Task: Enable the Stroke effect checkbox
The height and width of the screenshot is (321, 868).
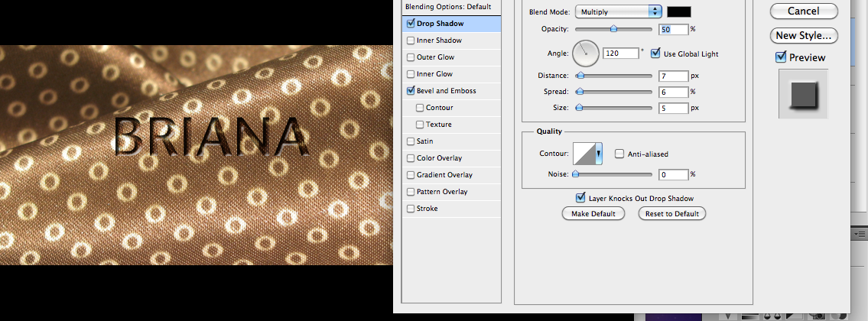Action: [412, 209]
